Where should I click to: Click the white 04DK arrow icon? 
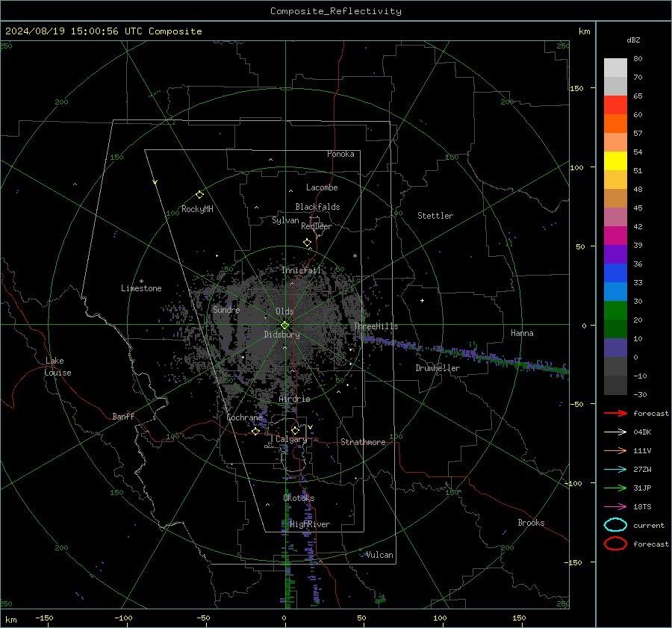[x=615, y=432]
